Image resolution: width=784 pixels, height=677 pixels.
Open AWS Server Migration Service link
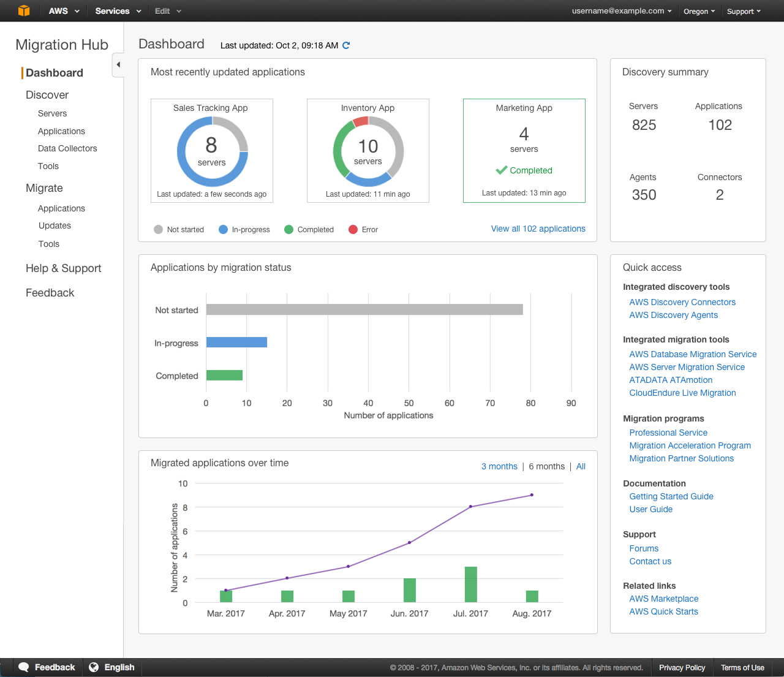point(687,367)
